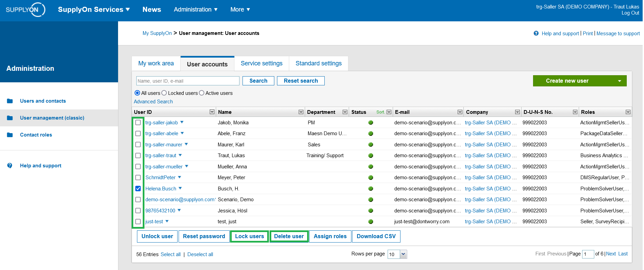
Task: Open the E-mail column filter menu
Action: 460,112
